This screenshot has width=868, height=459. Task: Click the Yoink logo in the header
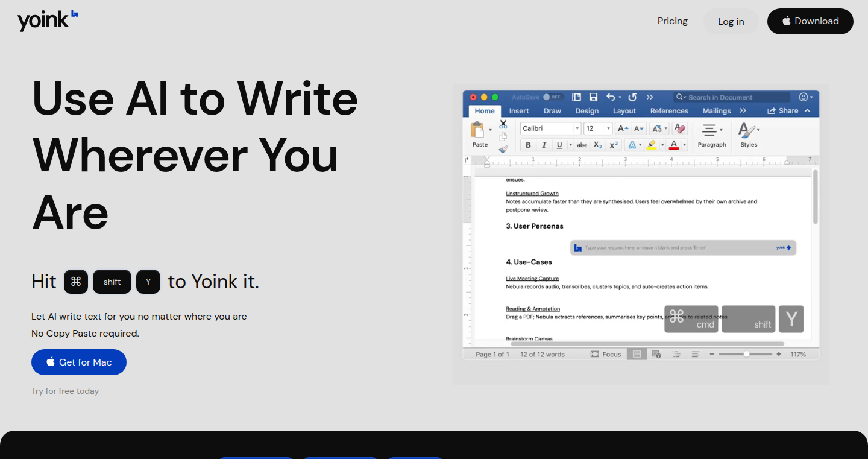coord(48,21)
